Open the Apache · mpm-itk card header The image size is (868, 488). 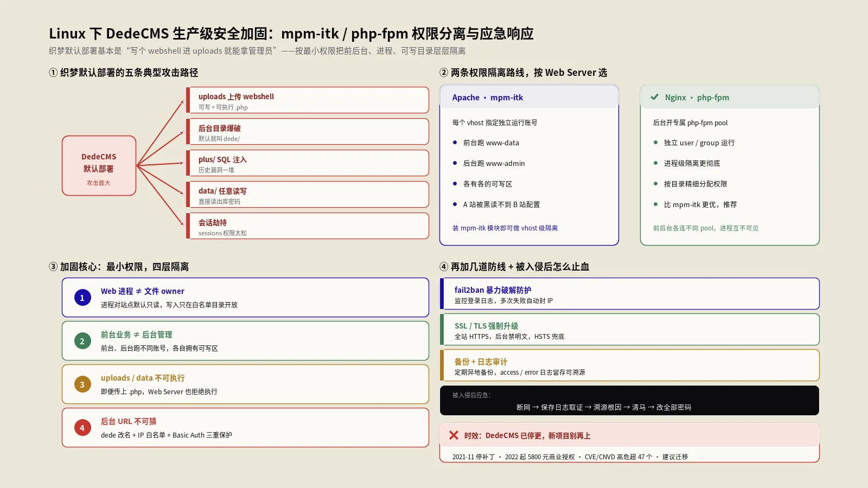pos(529,97)
